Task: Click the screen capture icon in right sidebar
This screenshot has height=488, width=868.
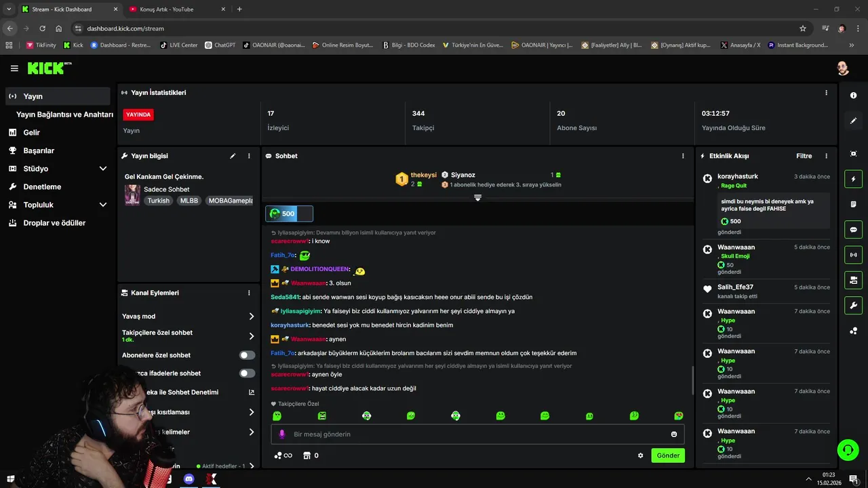Action: pos(853,154)
